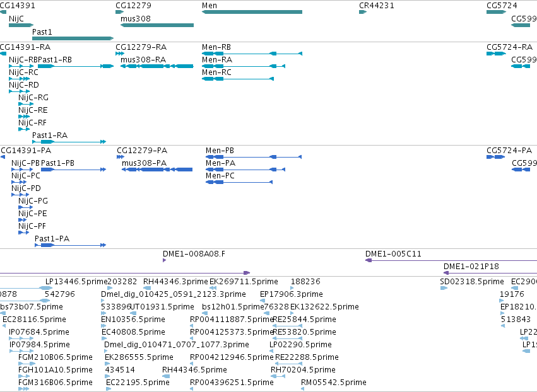Click the Past1-RA transcript label

[x=50, y=135]
